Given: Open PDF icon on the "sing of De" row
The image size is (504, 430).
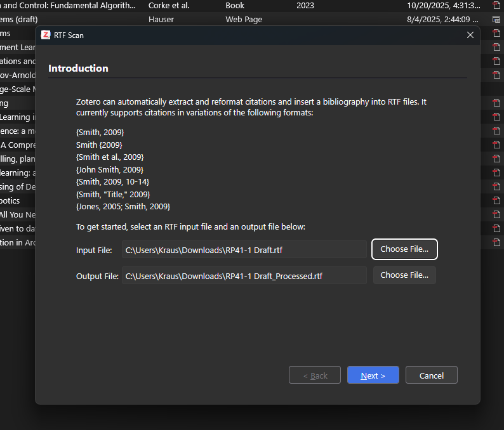Looking at the screenshot, I should click(x=496, y=186).
